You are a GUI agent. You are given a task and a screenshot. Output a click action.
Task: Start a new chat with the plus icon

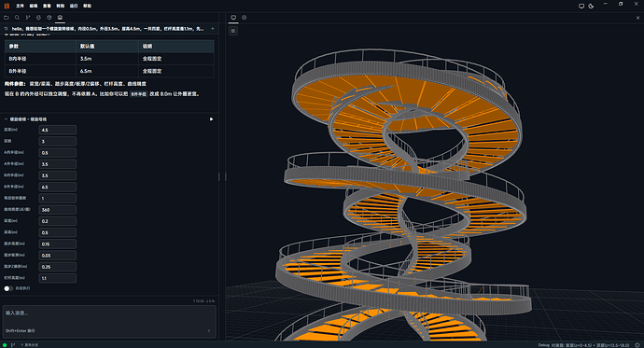pyautogui.click(x=213, y=29)
